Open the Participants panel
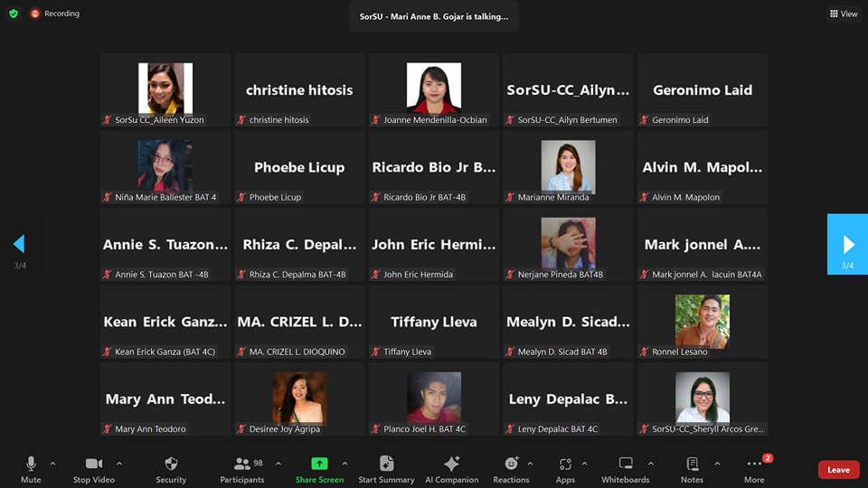Viewport: 868px width, 488px height. pyautogui.click(x=242, y=468)
